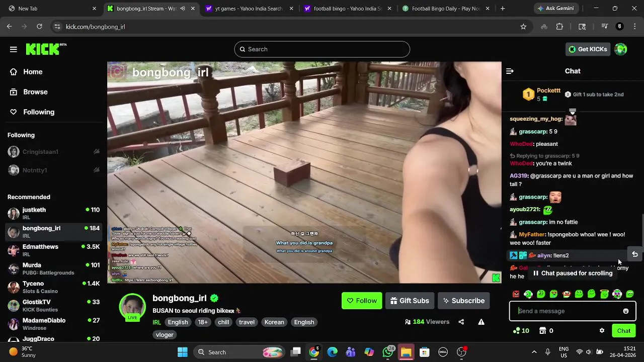
Task: Open the weather widget showing 36°C
Action: [x=23, y=352]
